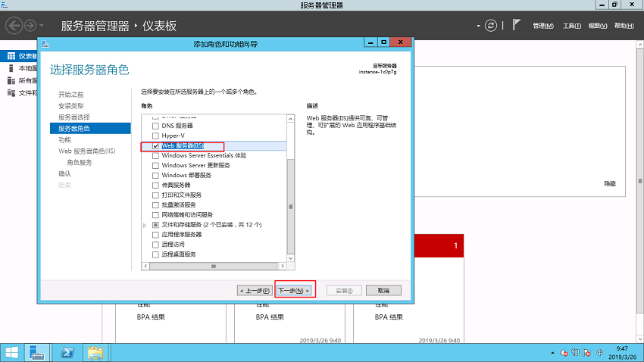The height and width of the screenshot is (362, 644).
Task: Select the dashboard icon in sidebar
Action: tap(11, 56)
